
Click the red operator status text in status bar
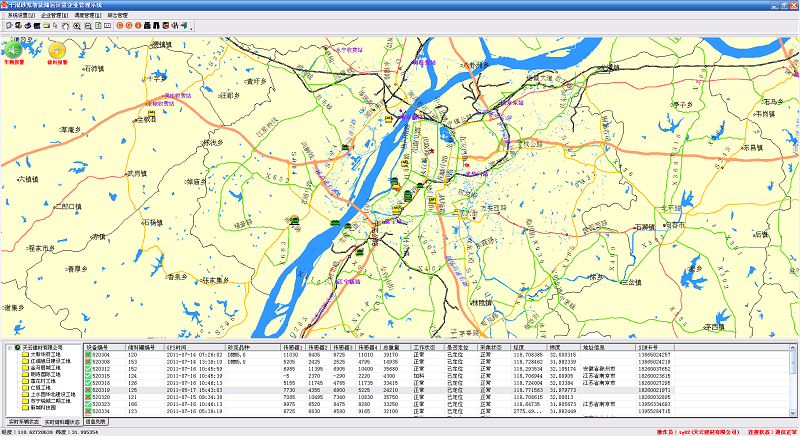(697, 432)
